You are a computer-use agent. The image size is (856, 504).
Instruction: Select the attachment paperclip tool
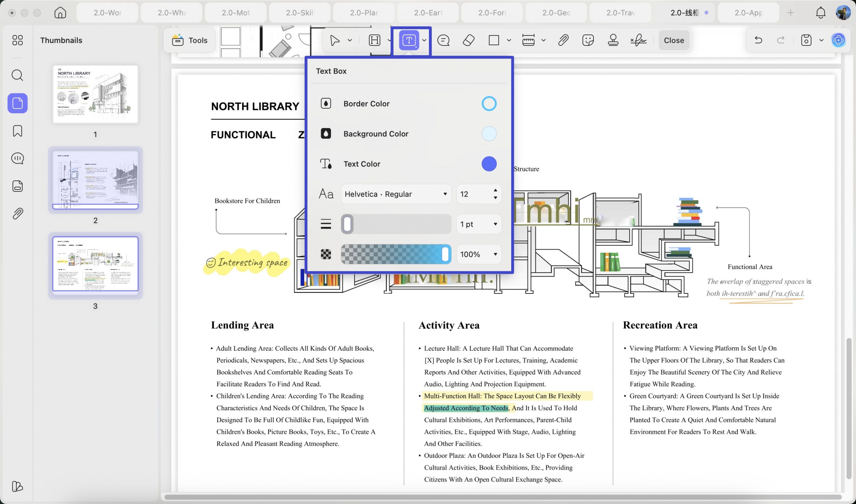pos(563,40)
